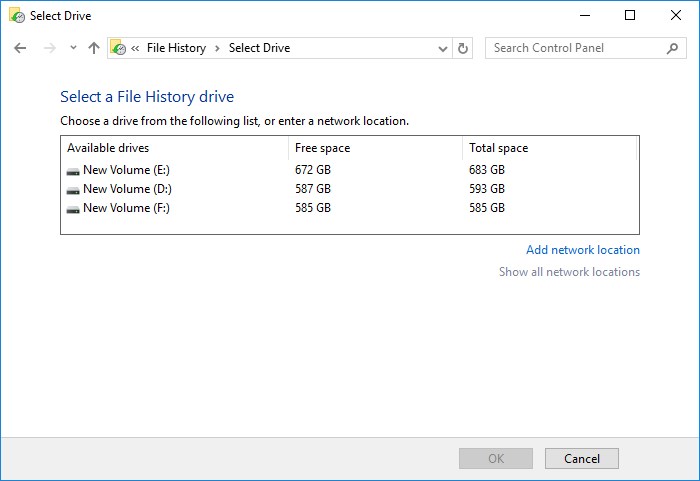Expand the hidden breadcrumb path chevrons
The width and height of the screenshot is (700, 481).
(135, 48)
